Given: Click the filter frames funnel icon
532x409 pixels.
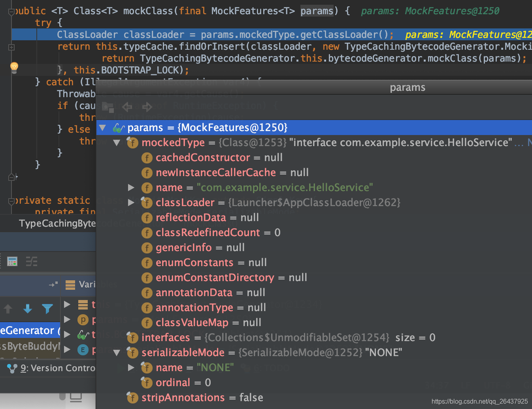Looking at the screenshot, I should pyautogui.click(x=47, y=309).
